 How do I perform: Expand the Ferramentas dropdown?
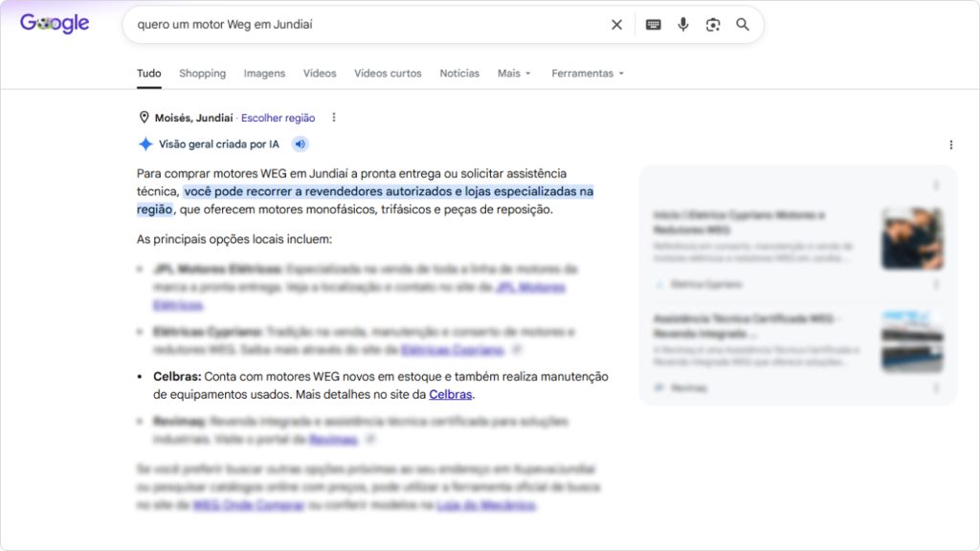[588, 73]
